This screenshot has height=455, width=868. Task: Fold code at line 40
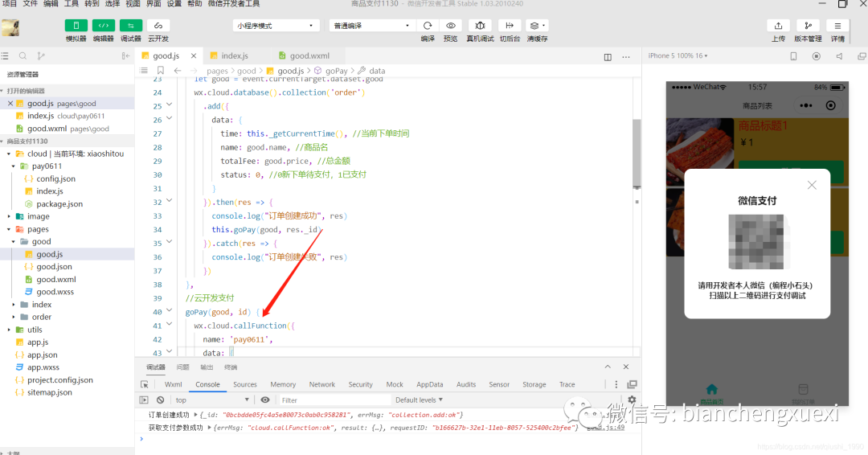tap(170, 310)
